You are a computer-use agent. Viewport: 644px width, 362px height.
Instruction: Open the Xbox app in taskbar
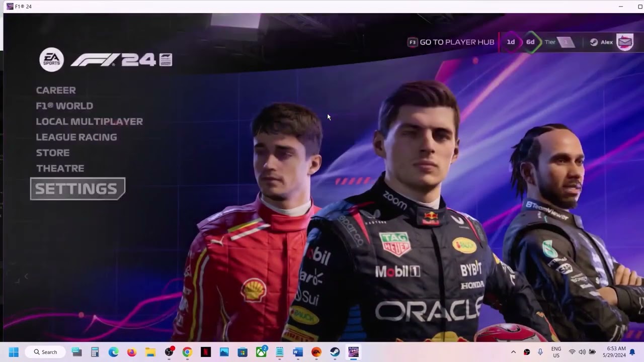261,352
